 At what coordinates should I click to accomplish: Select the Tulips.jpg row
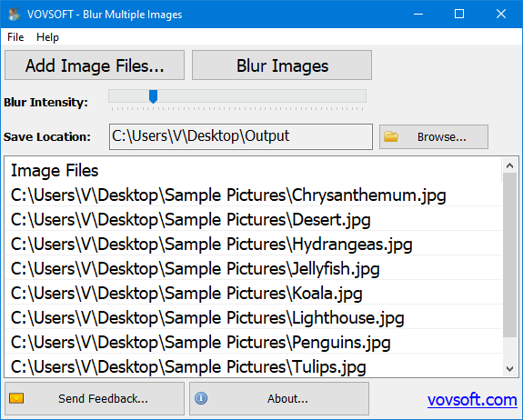coord(253,366)
